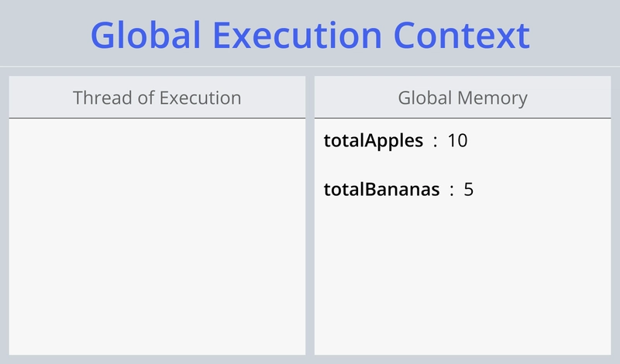This screenshot has height=364, width=620.
Task: Select the Thread of Execution header
Action: 157,98
